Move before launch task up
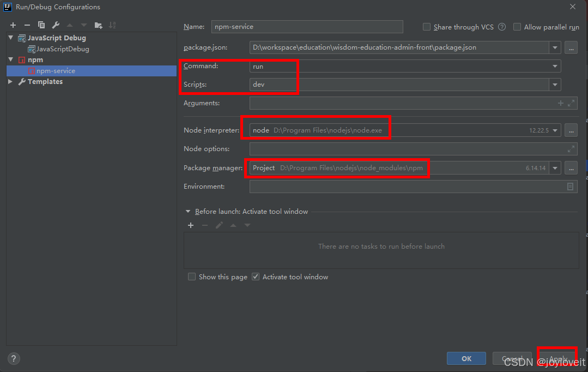 point(233,225)
